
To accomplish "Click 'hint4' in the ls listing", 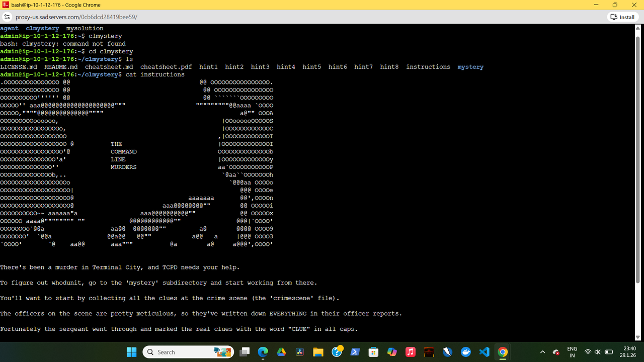I will click(286, 67).
